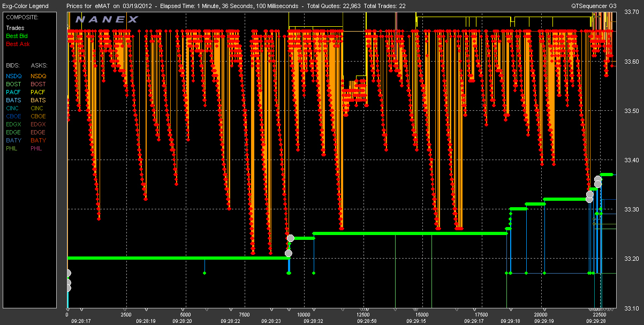Select BOST in the BIDS column

tap(13, 84)
